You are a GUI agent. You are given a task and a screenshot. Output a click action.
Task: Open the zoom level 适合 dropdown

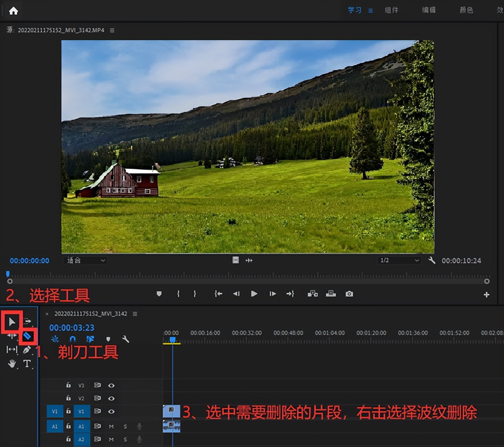point(85,260)
